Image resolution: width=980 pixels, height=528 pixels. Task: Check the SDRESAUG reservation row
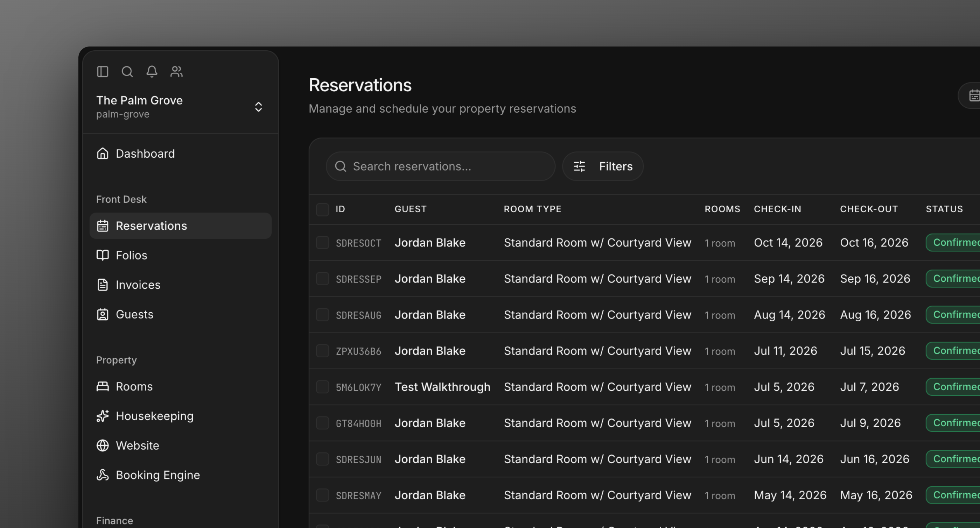[322, 315]
